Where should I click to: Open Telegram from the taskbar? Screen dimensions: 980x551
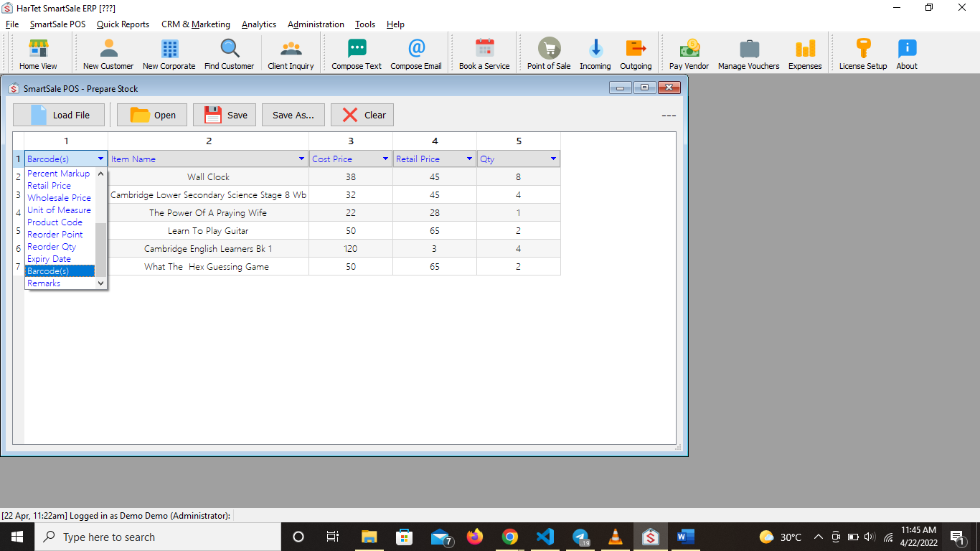click(x=580, y=537)
